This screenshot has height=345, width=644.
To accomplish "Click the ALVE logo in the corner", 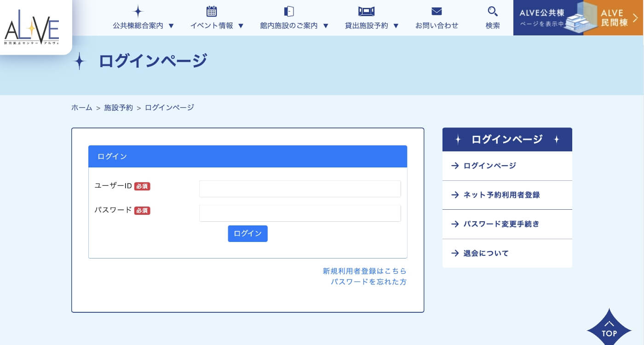I will point(32,29).
